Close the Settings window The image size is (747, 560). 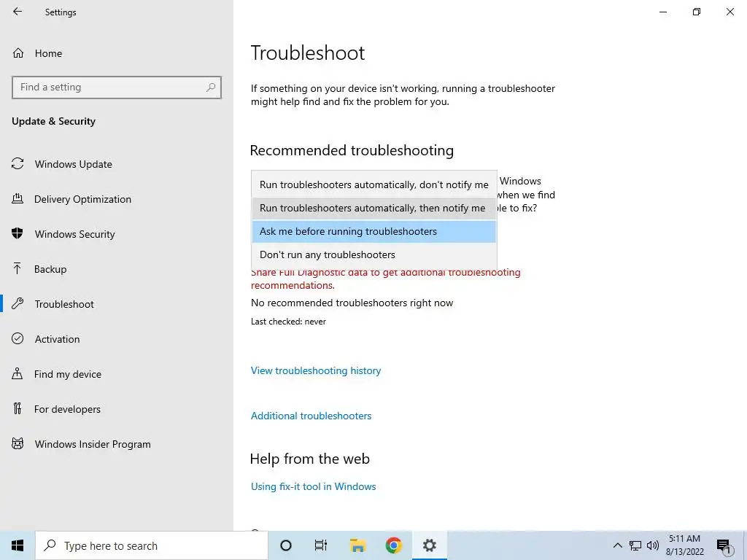pyautogui.click(x=729, y=12)
